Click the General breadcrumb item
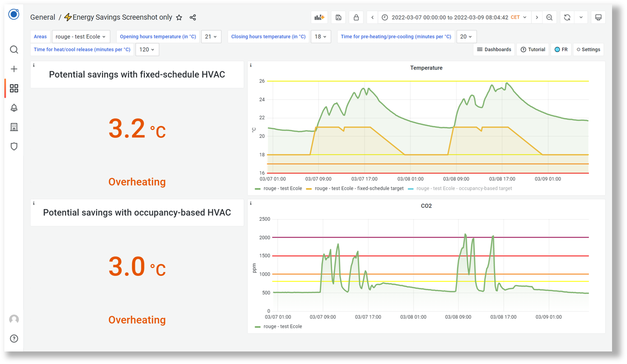 (x=42, y=17)
